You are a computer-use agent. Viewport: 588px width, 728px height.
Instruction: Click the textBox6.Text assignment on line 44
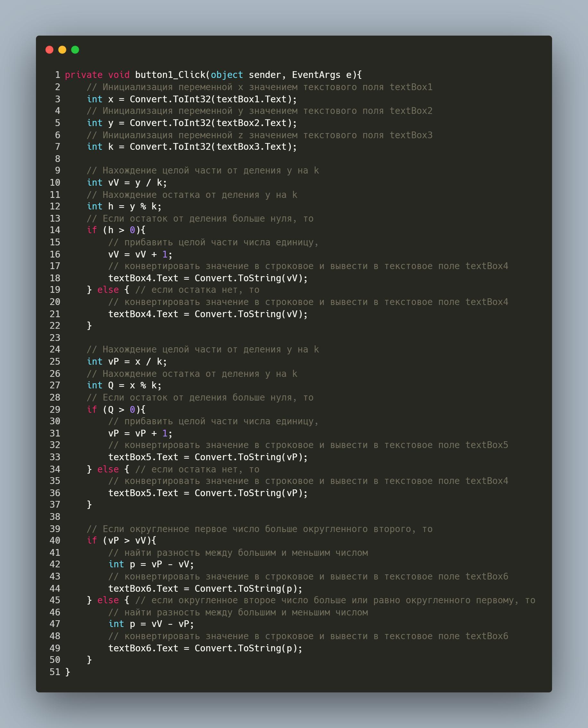(x=205, y=588)
